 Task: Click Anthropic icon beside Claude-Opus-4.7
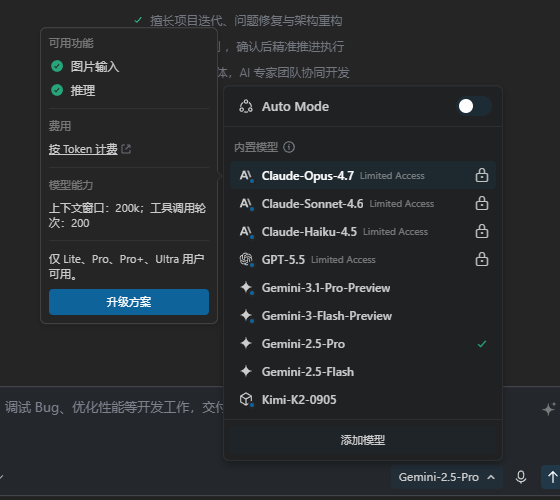tap(246, 175)
